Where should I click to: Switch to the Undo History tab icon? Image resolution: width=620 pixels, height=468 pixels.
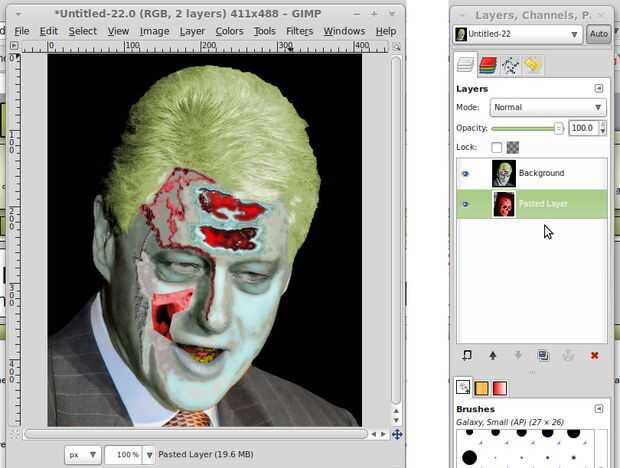(533, 65)
